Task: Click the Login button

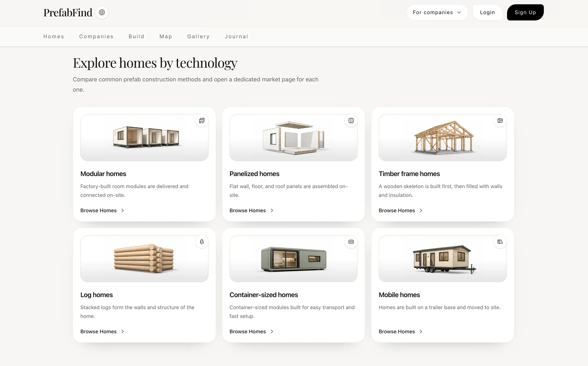Action: click(x=487, y=12)
